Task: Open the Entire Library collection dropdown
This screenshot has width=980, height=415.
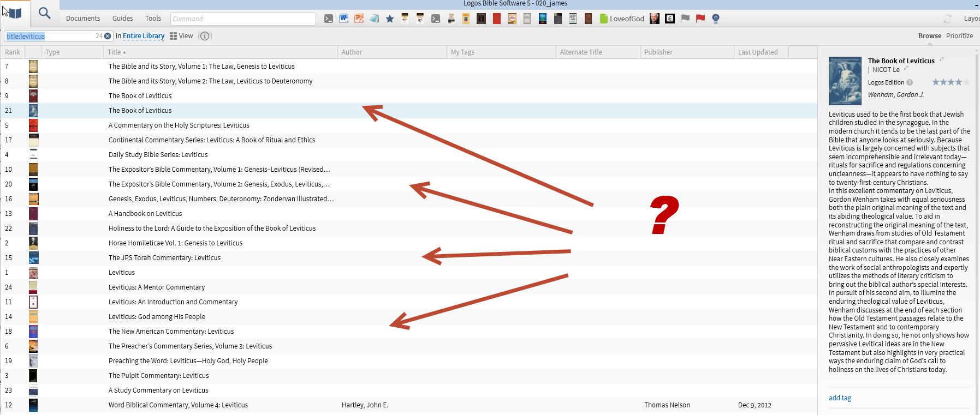Action: pyautogui.click(x=144, y=36)
